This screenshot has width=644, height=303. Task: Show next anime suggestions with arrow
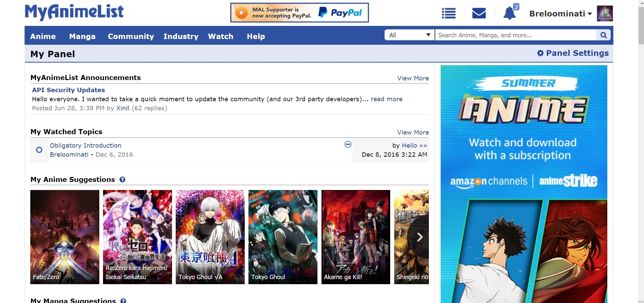coord(419,237)
